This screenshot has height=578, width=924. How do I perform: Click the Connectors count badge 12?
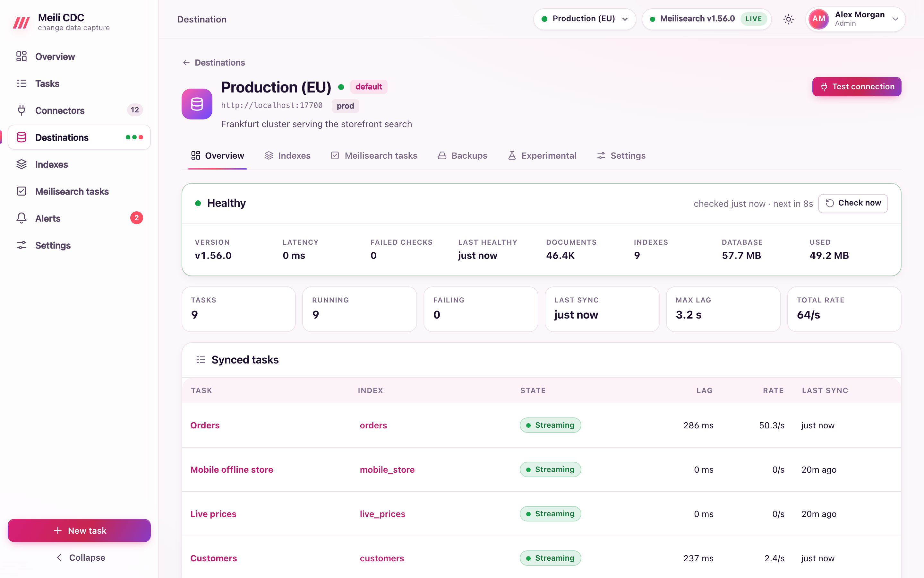135,110
